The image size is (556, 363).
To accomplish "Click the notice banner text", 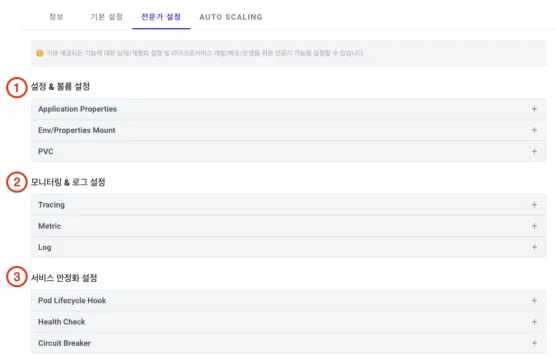I will (205, 53).
